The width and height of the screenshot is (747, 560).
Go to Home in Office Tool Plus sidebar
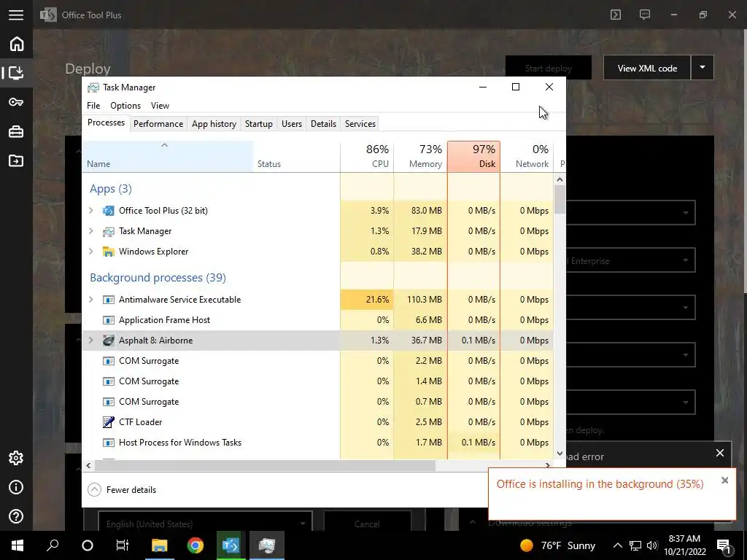pos(16,44)
